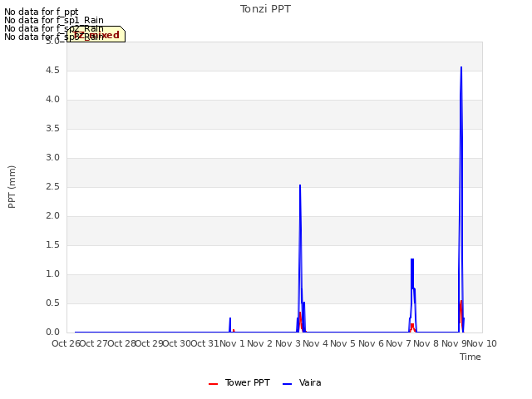Click the TZ_mixed annotation box
Image resolution: width=532 pixels, height=399 pixels.
point(96,34)
